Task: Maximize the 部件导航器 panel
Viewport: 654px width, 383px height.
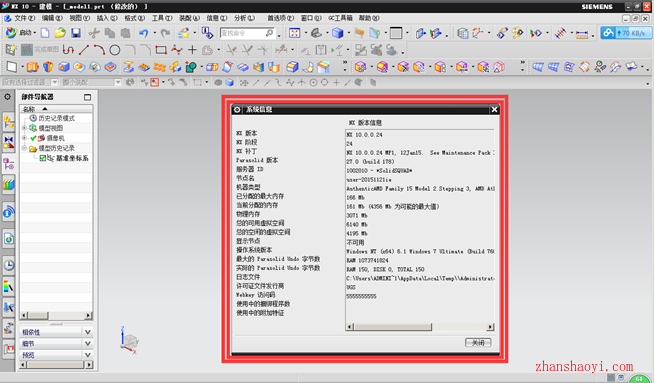Action: (x=87, y=97)
